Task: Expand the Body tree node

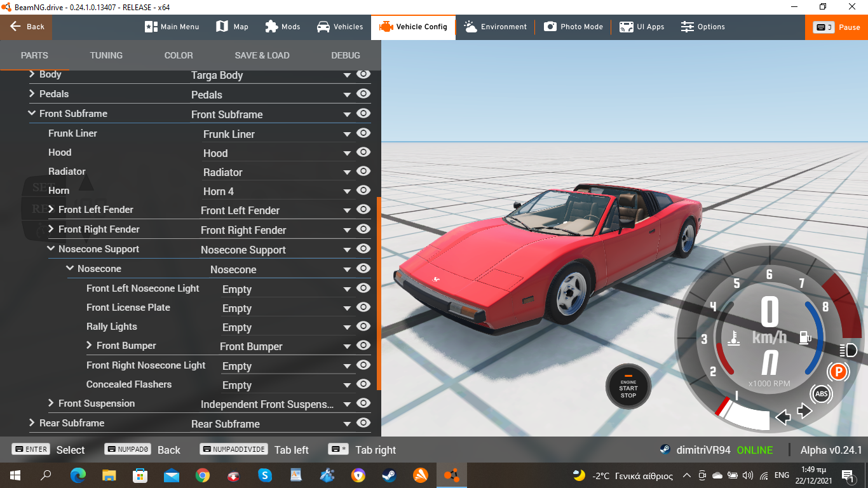Action: point(32,74)
